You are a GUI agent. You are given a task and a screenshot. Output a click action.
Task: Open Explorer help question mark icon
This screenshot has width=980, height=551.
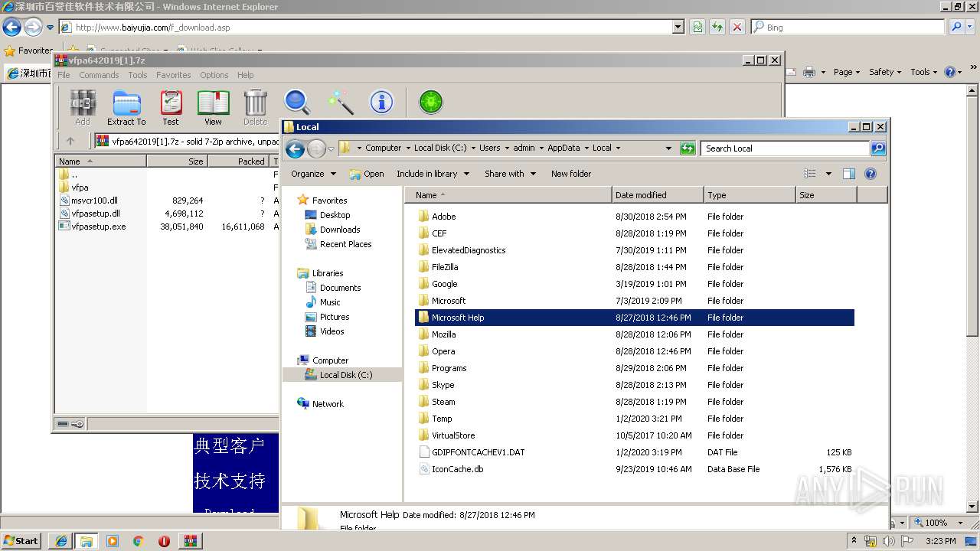tap(871, 174)
